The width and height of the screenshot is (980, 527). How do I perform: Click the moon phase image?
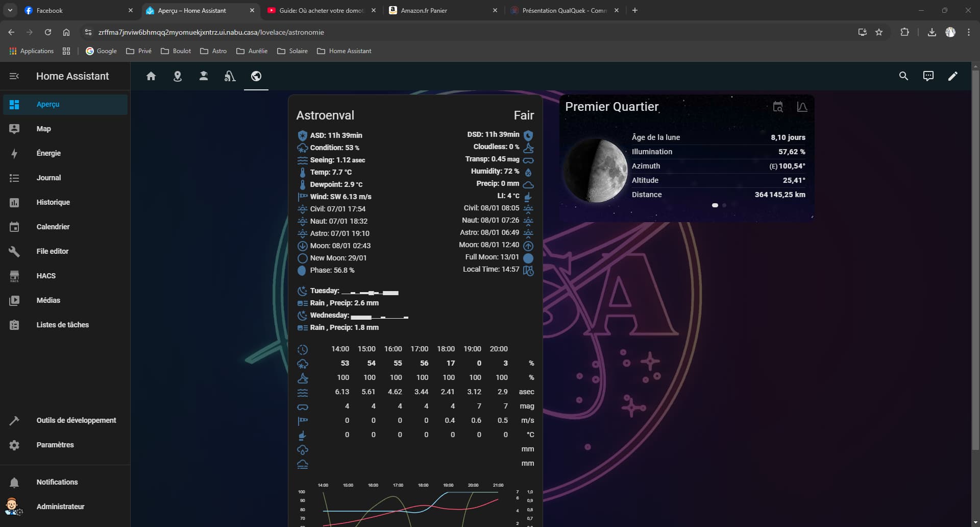597,170
